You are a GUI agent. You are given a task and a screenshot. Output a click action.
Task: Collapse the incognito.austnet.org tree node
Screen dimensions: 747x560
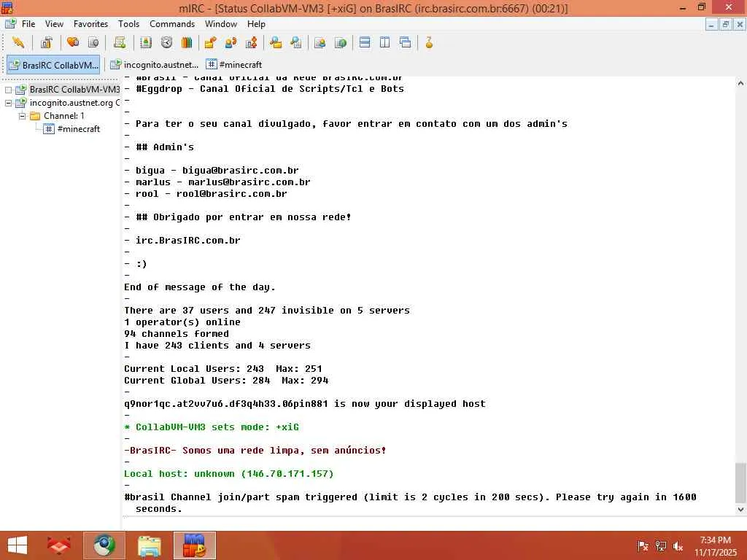coord(9,103)
